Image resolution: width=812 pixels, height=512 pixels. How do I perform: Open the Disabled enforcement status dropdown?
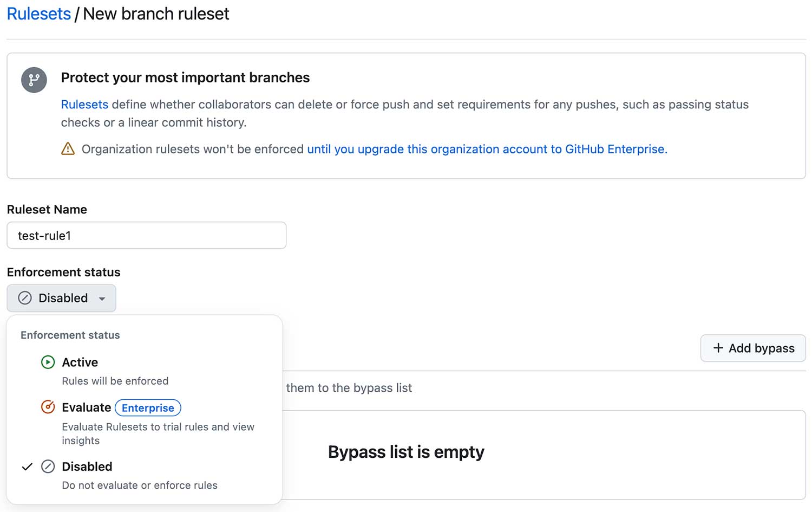pos(62,298)
